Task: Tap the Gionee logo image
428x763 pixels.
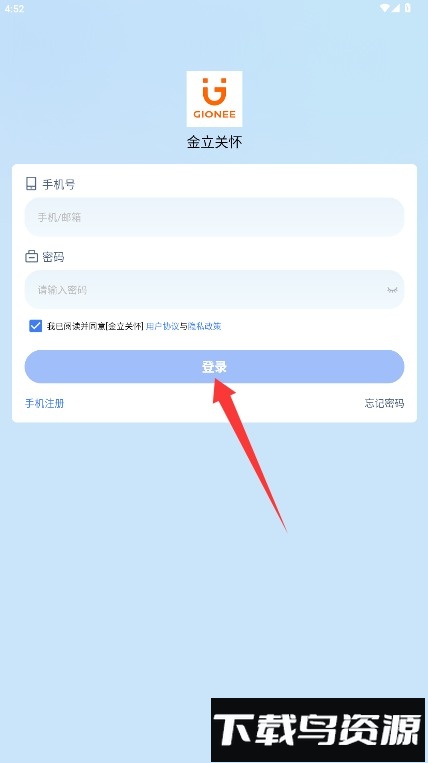Action: coord(214,99)
